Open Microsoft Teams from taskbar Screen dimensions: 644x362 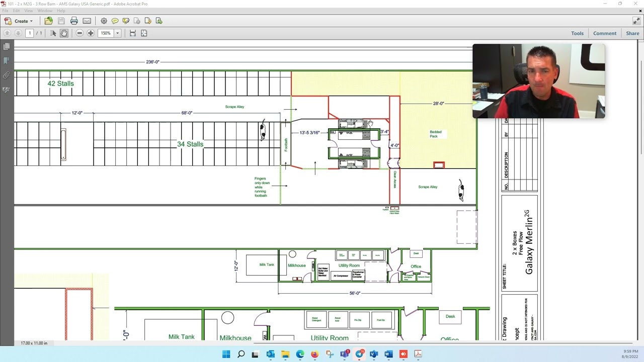[344, 354]
